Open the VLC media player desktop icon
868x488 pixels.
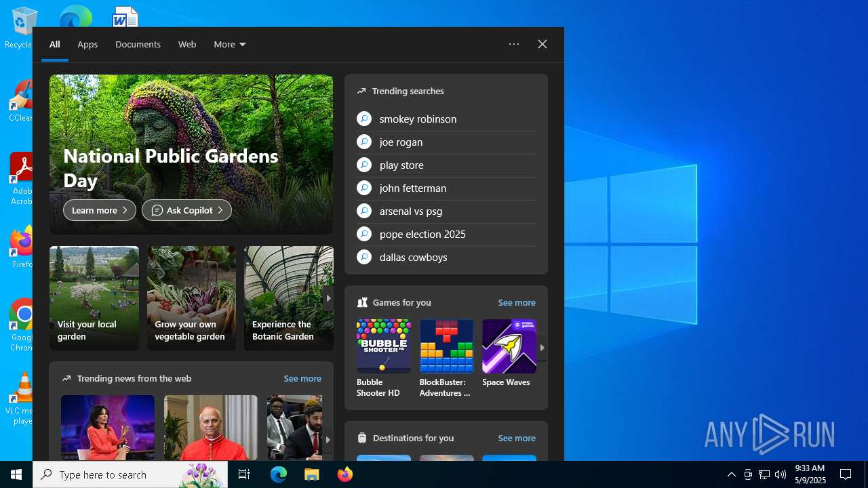pyautogui.click(x=22, y=399)
